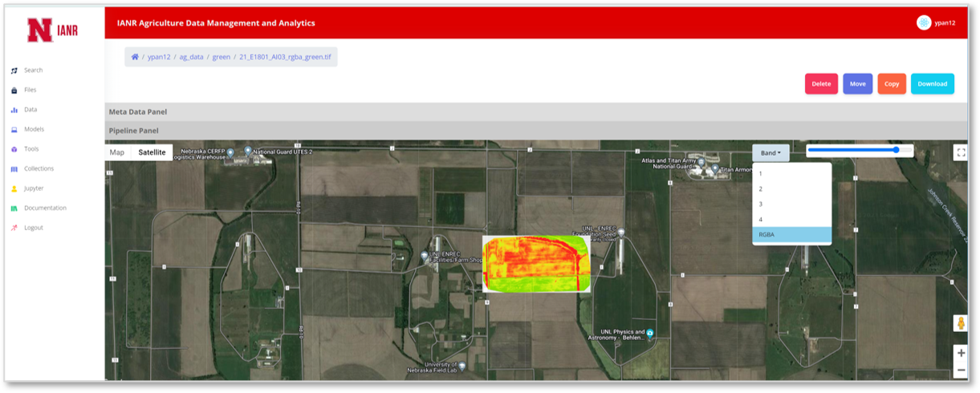Viewport: 980px width, 393px height.
Task: Click the Move button
Action: pyautogui.click(x=857, y=83)
